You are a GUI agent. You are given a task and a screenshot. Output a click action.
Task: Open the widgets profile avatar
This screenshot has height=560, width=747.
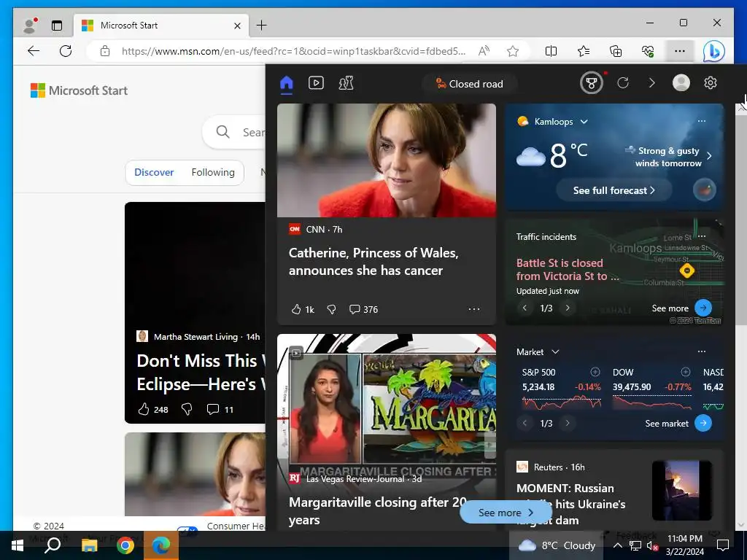click(681, 83)
